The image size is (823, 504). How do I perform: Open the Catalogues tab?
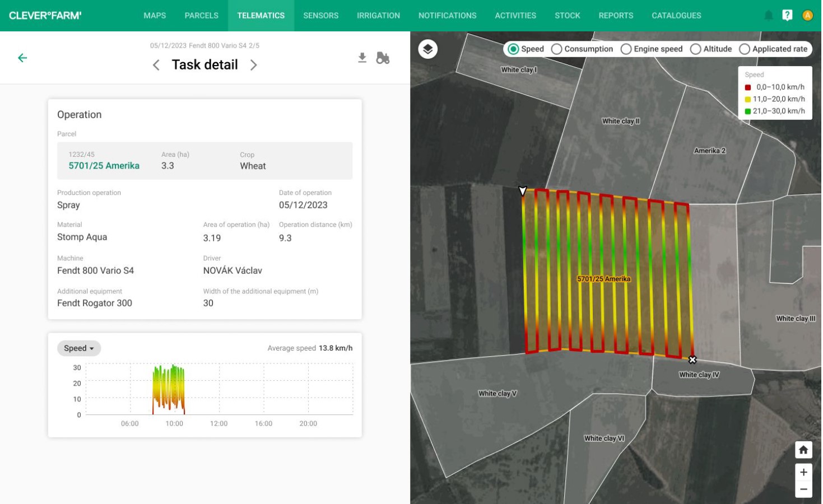tap(677, 16)
